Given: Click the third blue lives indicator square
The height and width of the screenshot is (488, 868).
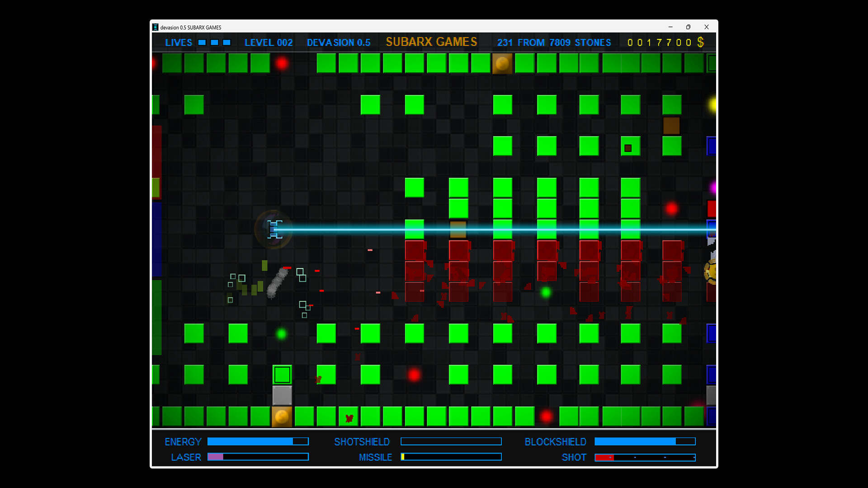Looking at the screenshot, I should [x=227, y=42].
